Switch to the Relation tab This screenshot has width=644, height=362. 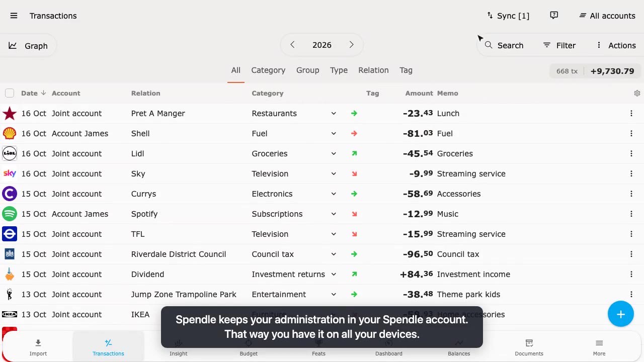pyautogui.click(x=373, y=70)
